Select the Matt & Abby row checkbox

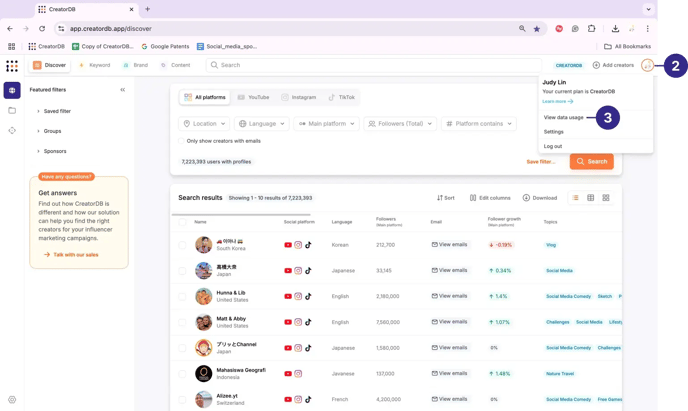click(182, 322)
